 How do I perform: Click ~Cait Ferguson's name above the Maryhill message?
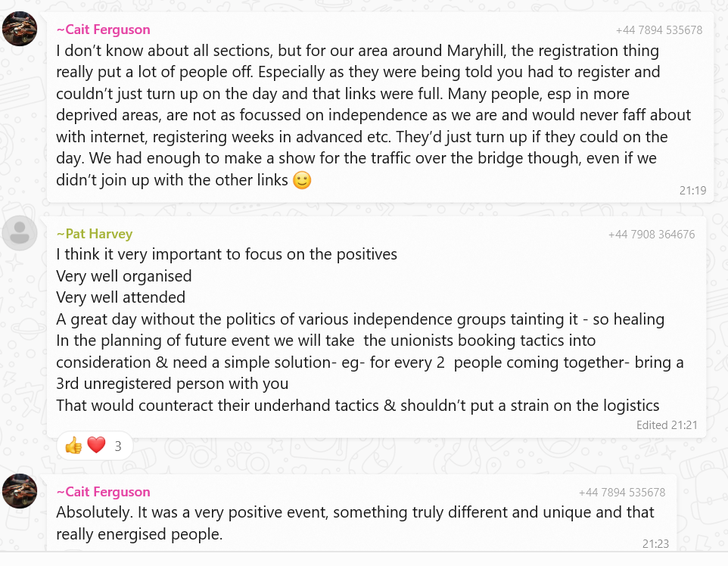click(103, 30)
